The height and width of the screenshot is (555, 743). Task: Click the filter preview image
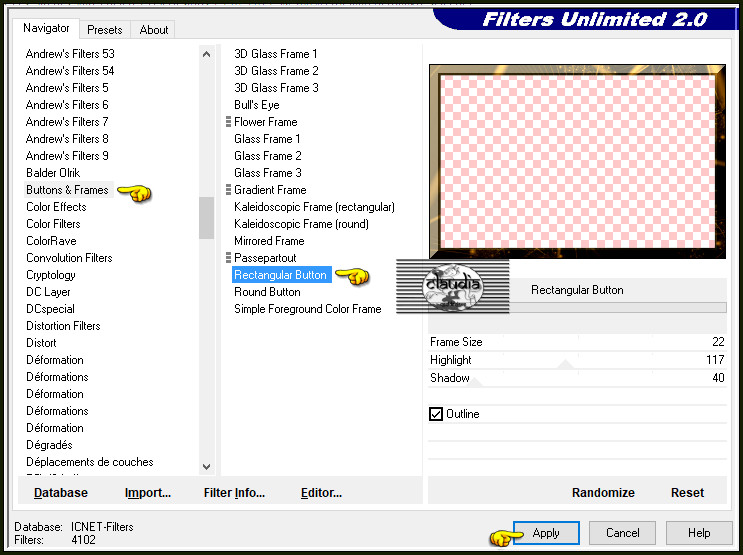[577, 161]
